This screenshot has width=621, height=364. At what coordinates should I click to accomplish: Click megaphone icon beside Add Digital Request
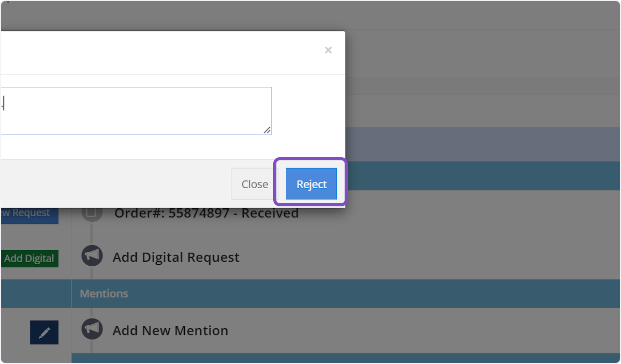[x=92, y=255]
